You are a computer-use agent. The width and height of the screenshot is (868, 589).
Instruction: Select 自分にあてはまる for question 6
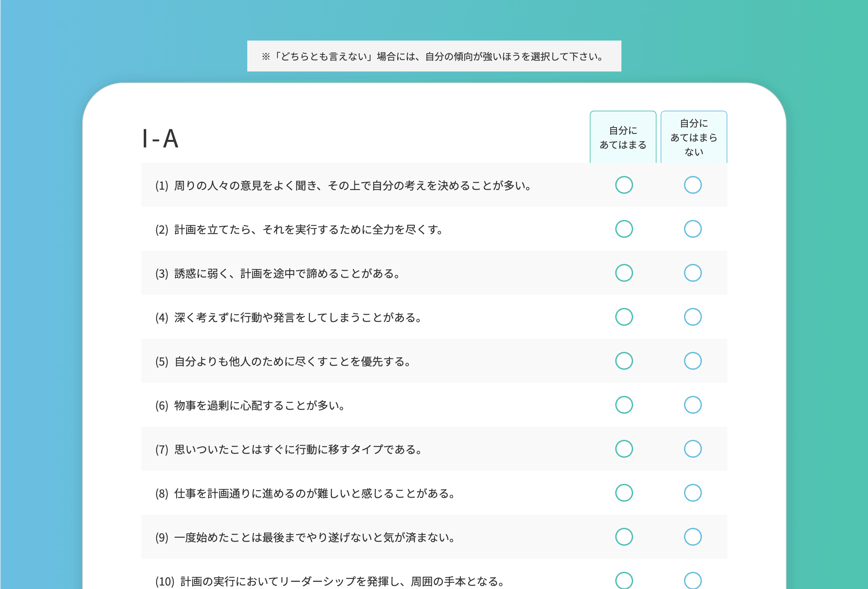click(624, 404)
